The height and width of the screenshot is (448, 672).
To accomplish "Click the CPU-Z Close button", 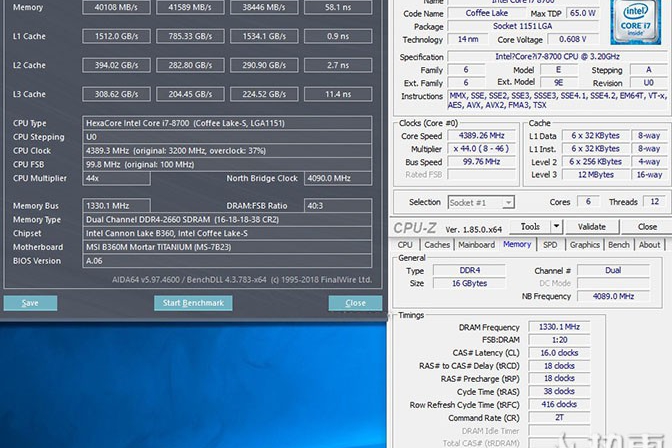I will point(647,227).
